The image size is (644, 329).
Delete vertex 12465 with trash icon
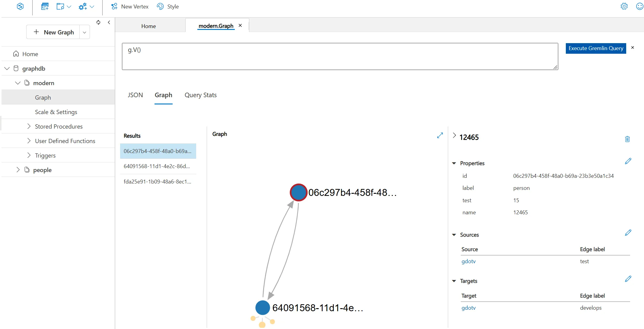coord(627,139)
